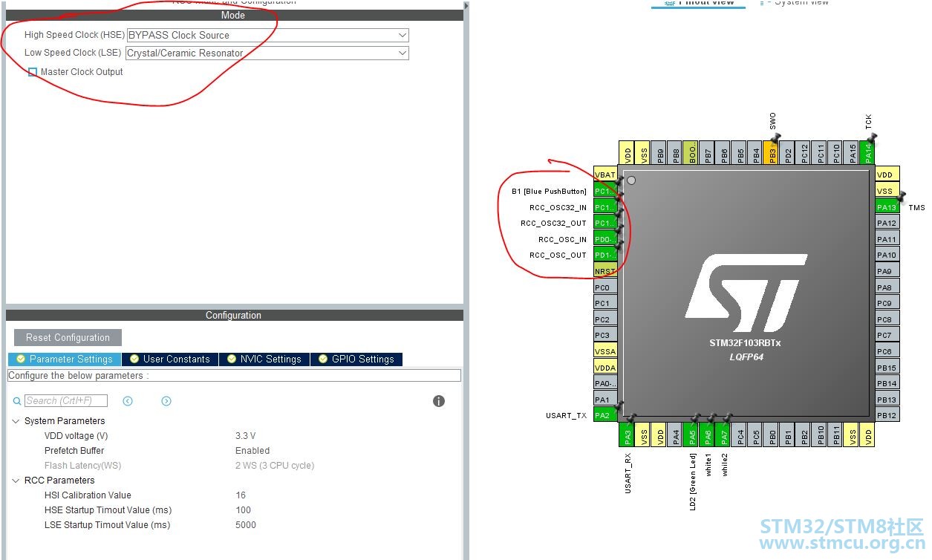Click the PA3 pin labeled USART_RX
Screen dimensions: 932x560
pos(628,434)
